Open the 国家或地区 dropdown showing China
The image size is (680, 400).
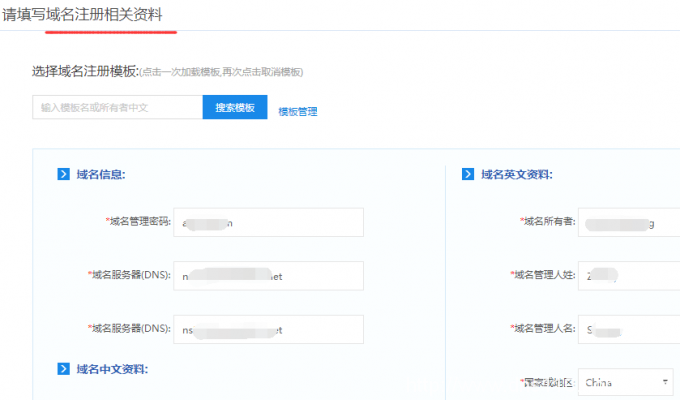pos(626,382)
